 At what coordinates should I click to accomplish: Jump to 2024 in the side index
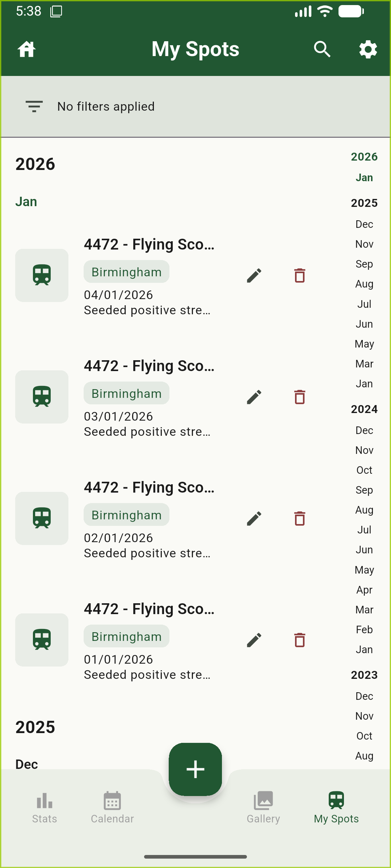(x=364, y=409)
